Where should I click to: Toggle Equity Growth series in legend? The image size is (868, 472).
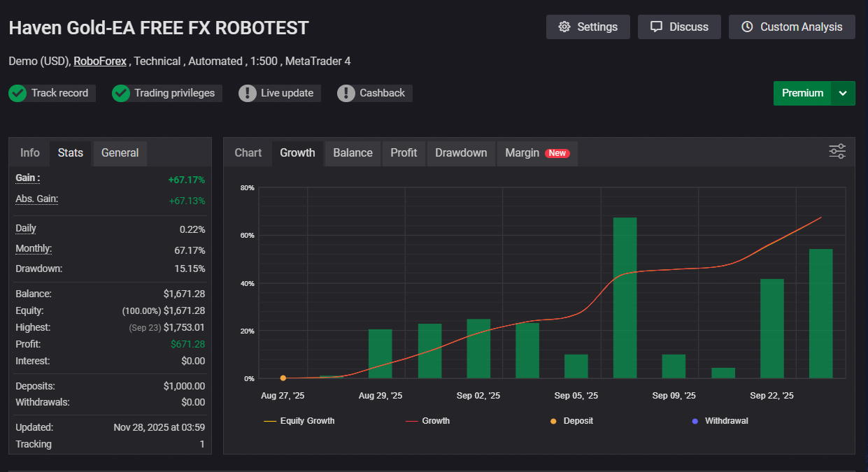coord(299,421)
